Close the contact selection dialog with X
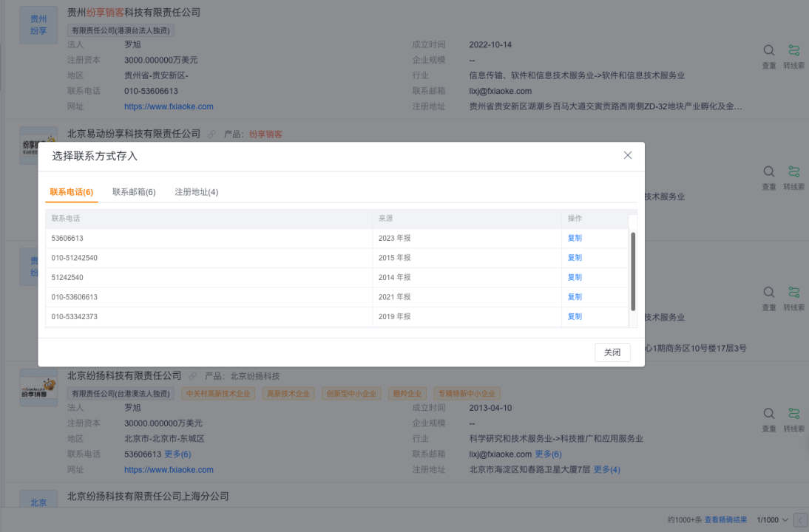This screenshot has width=809, height=532. 627,155
